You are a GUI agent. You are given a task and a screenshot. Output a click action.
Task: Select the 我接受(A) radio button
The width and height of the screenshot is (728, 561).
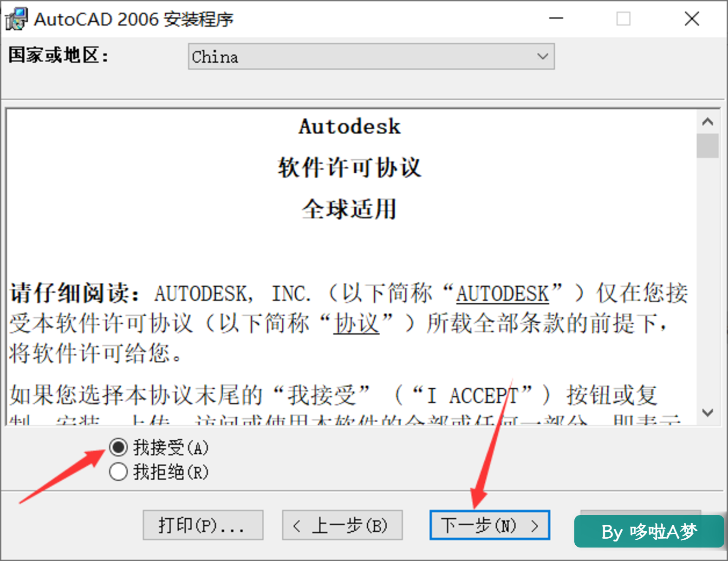coord(118,447)
